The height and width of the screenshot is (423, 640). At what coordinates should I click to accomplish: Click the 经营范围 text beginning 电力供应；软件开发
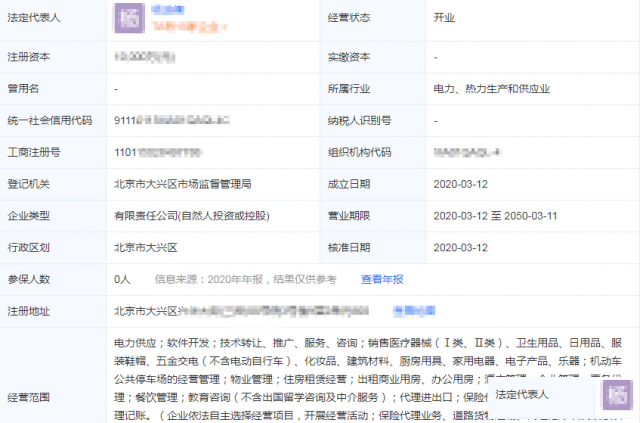coord(368,379)
